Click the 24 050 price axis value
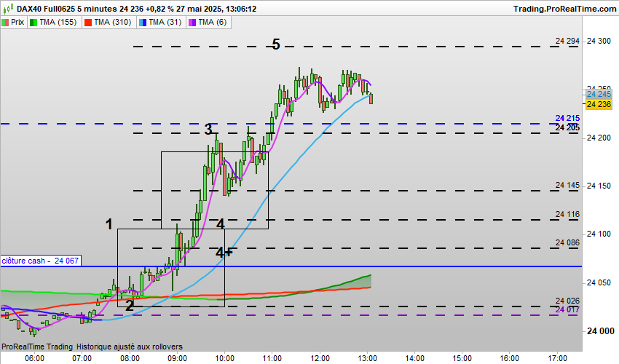This screenshot has height=364, width=619. tap(599, 282)
